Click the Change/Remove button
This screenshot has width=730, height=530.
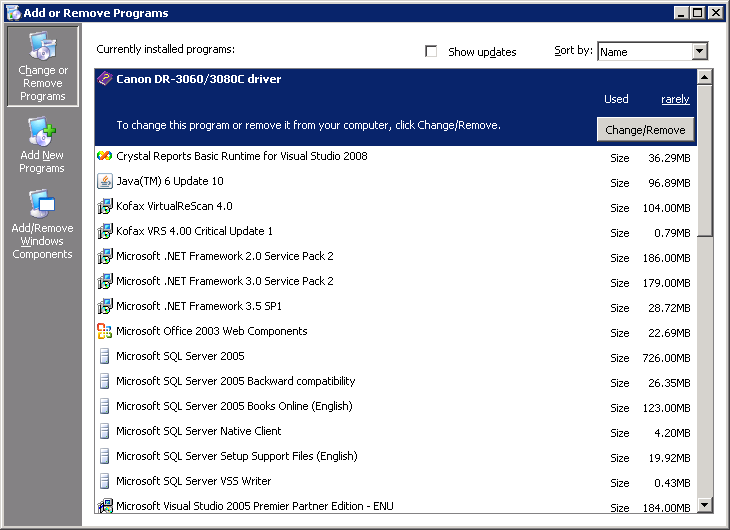click(x=645, y=129)
